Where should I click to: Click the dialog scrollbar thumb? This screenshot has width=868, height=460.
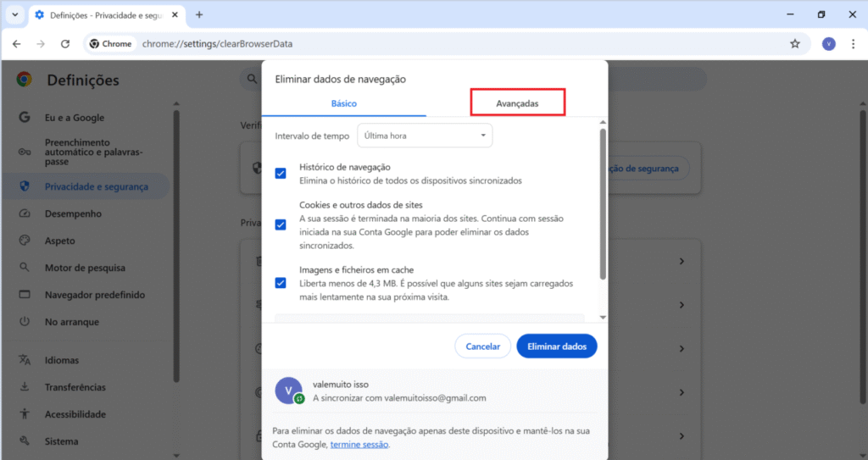click(x=603, y=203)
